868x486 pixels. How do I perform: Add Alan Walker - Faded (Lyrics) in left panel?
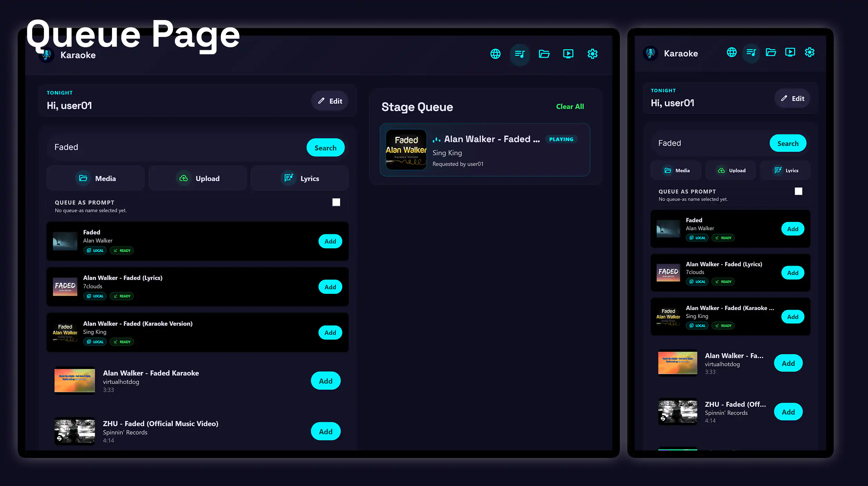click(x=330, y=287)
